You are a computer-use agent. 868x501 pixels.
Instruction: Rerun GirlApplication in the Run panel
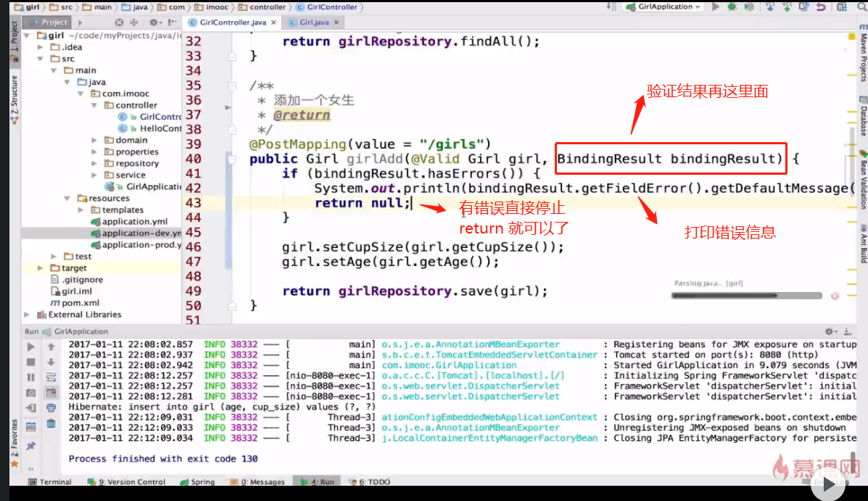pos(31,347)
